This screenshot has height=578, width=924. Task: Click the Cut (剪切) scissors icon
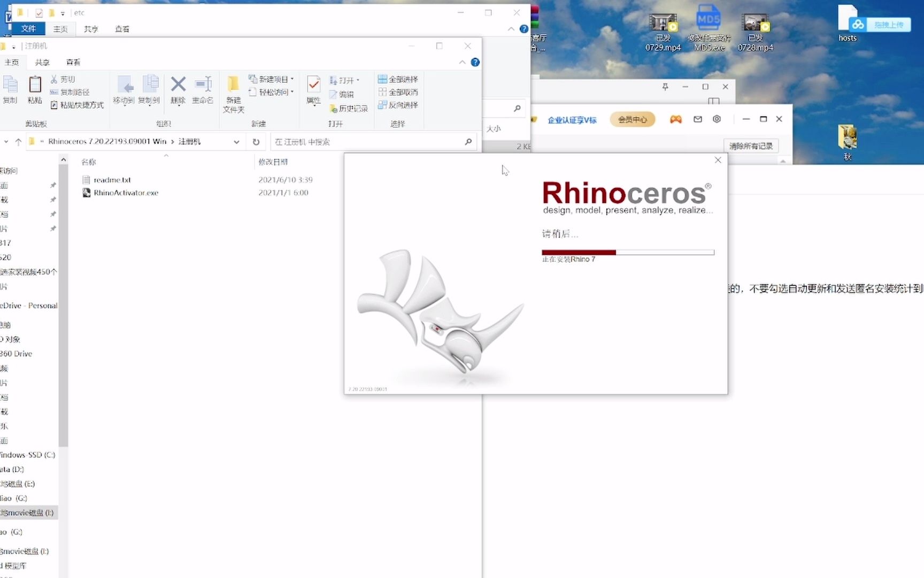pos(63,79)
